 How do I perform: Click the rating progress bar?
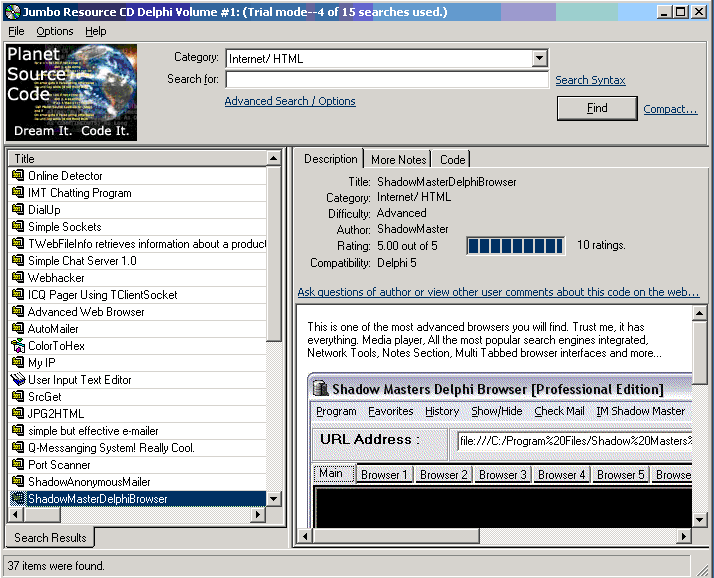coord(515,246)
